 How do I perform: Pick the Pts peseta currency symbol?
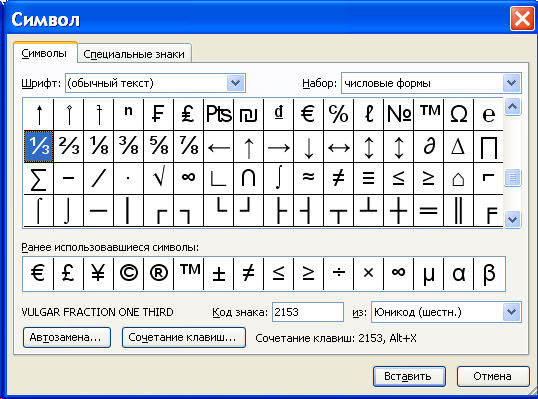click(x=219, y=114)
